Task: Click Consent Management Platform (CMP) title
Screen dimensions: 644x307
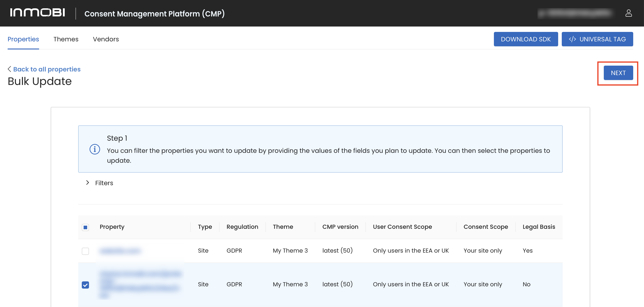Action: 154,13
